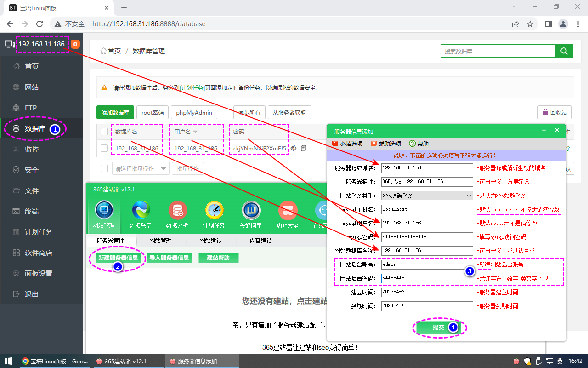Click the 批量操作 button
Viewport: 588px width, 368px height.
(188, 168)
